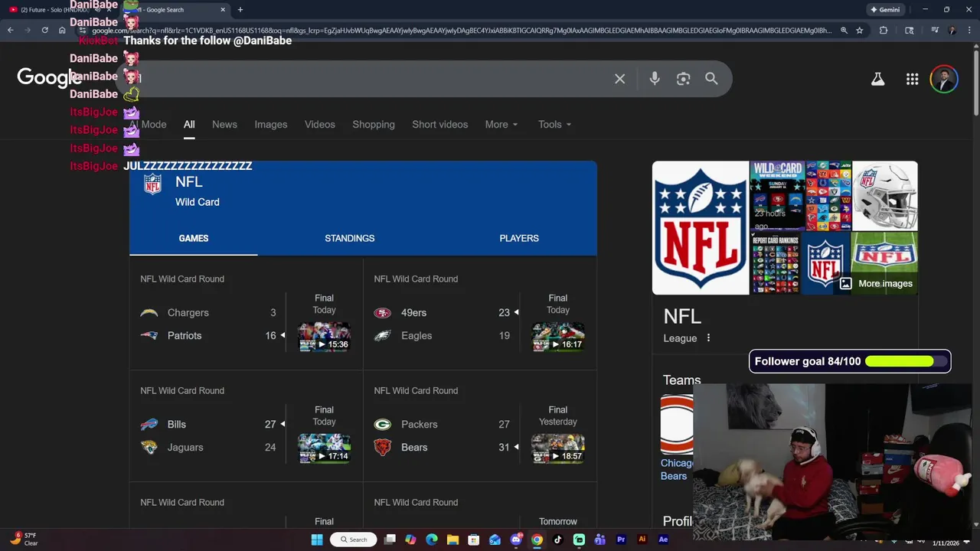Screen dimensions: 980x551
Task: Click More images button
Action: [x=877, y=283]
